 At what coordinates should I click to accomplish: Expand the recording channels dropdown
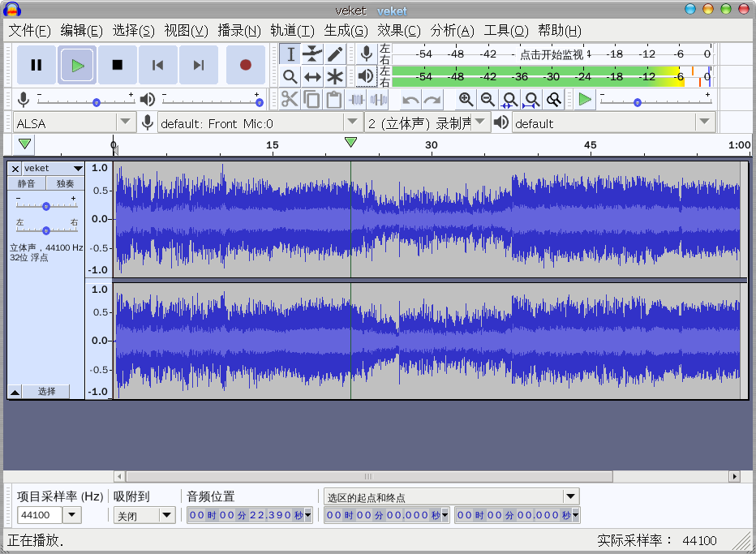pos(480,122)
